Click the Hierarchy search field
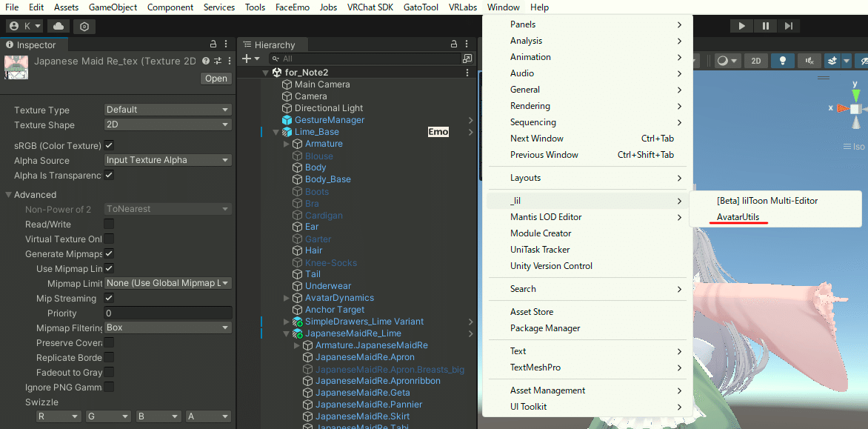The width and height of the screenshot is (868, 429). pos(365,58)
